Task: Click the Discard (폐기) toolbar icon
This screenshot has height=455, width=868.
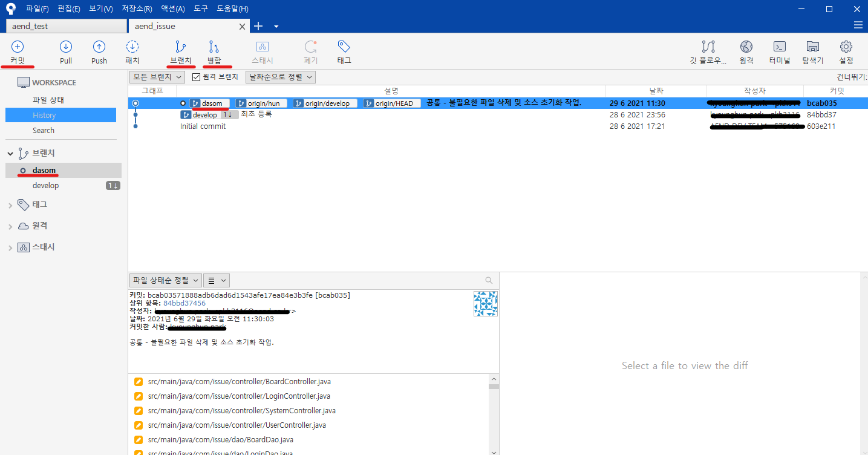Action: pos(310,47)
